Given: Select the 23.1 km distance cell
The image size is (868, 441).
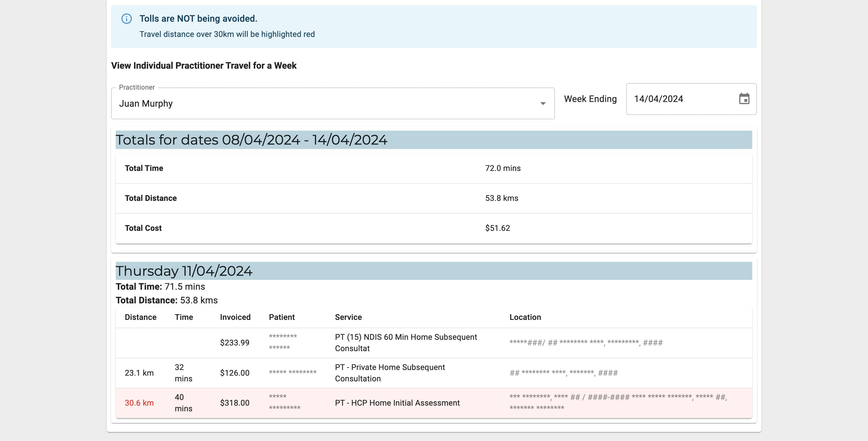Looking at the screenshot, I should coord(139,373).
